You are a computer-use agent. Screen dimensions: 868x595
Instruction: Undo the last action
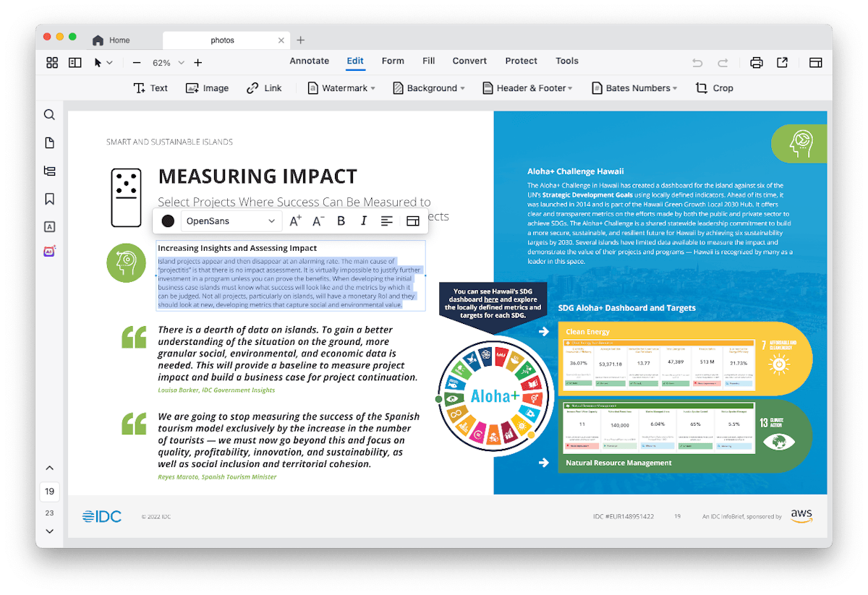click(697, 63)
